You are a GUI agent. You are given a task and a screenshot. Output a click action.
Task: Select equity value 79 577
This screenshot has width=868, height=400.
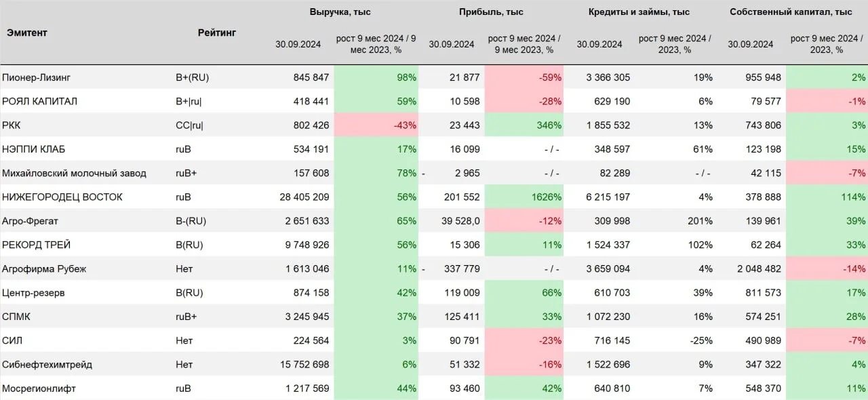click(x=766, y=101)
